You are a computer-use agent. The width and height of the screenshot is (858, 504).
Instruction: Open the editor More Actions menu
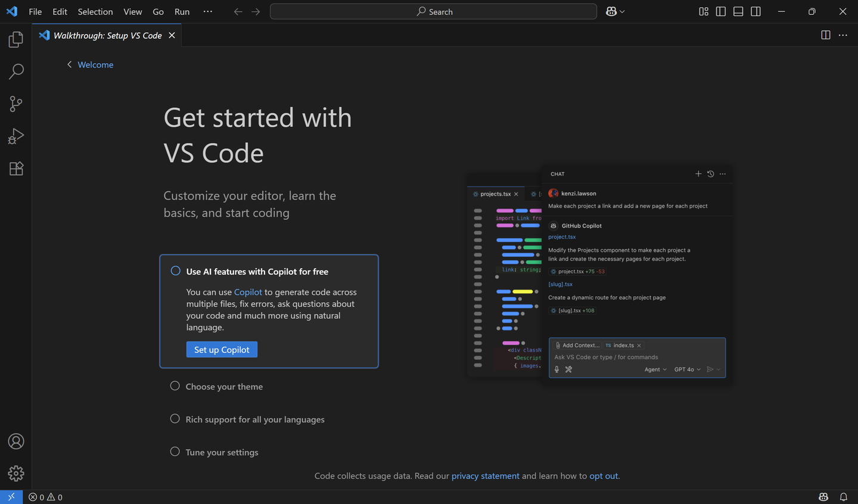[843, 35]
